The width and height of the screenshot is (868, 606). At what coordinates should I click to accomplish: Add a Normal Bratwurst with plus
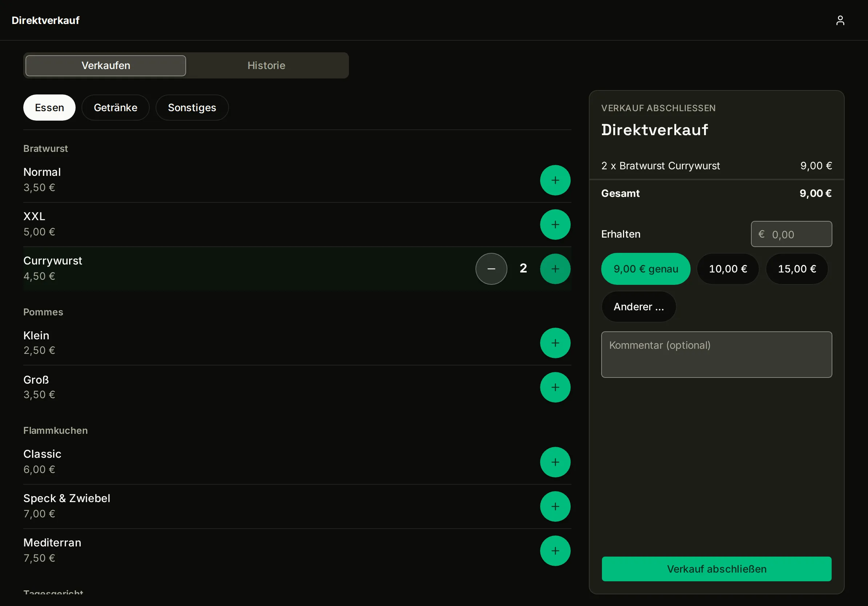555,180
